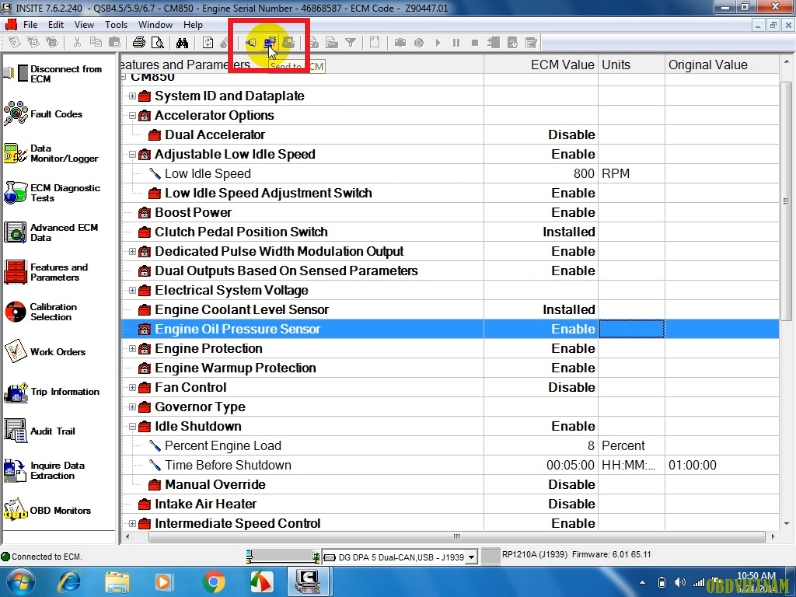Screen dimensions: 796x597
Task: Select the Low Idle Speed parameter
Action: pos(208,174)
